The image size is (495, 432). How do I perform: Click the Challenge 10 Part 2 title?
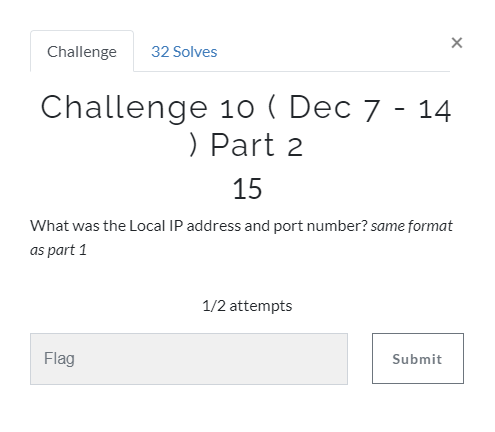[246, 125]
